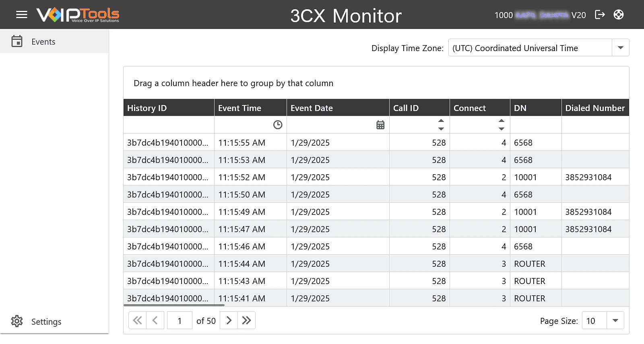The image size is (644, 344).
Task: Increment the Call ID filter value
Action: tap(441, 121)
